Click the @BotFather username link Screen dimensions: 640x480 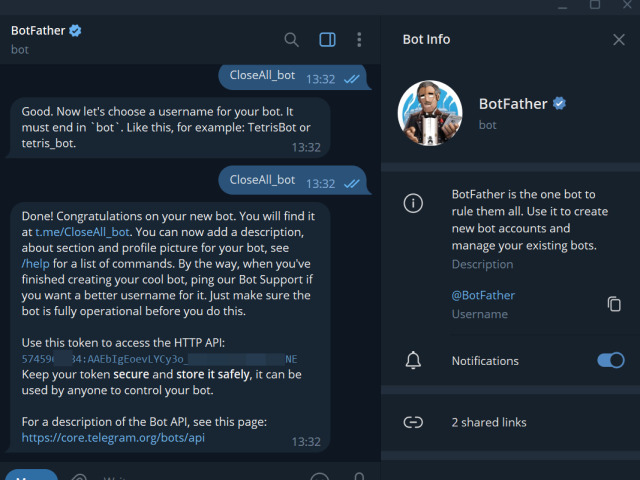pyautogui.click(x=483, y=296)
